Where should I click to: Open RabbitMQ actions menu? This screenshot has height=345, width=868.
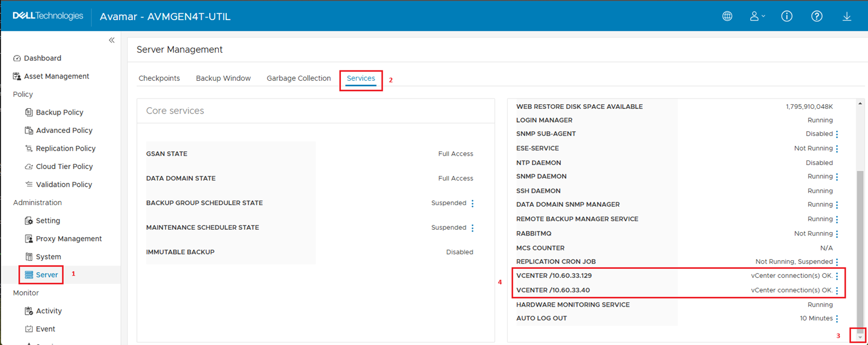pyautogui.click(x=837, y=234)
